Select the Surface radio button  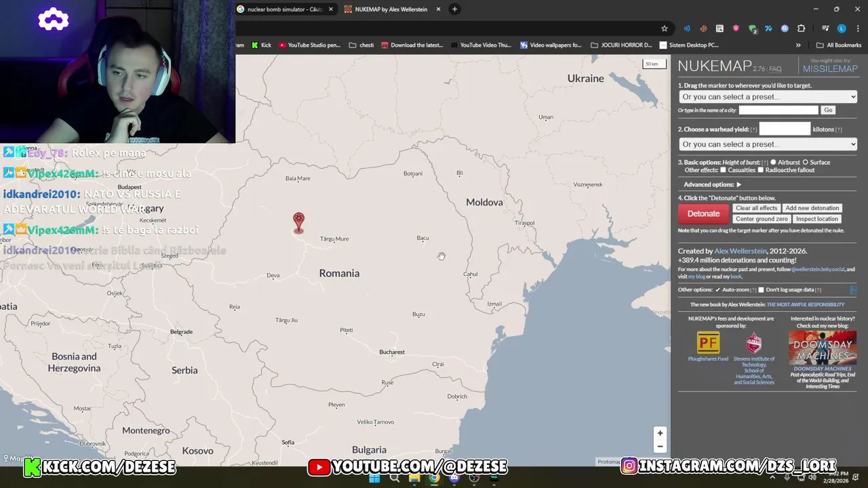(x=806, y=163)
